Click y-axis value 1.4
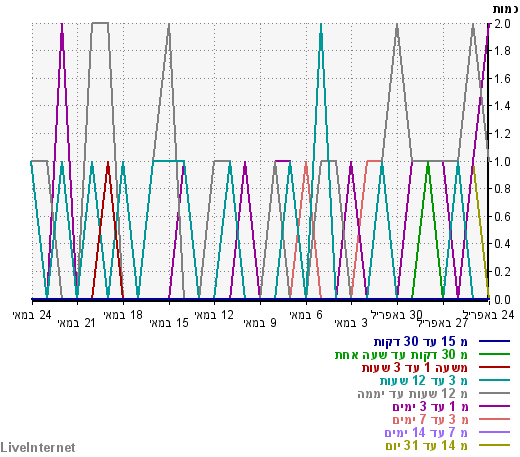The image size is (520, 457). click(502, 106)
